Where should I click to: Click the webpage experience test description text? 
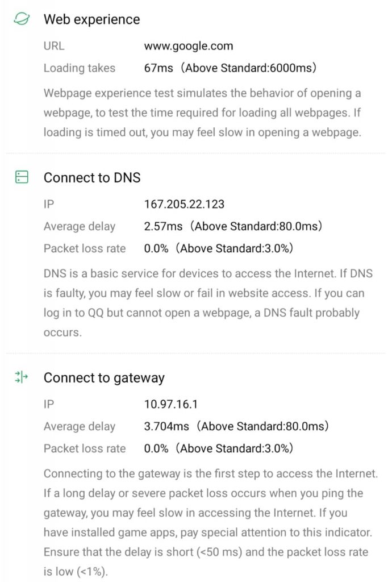point(203,113)
